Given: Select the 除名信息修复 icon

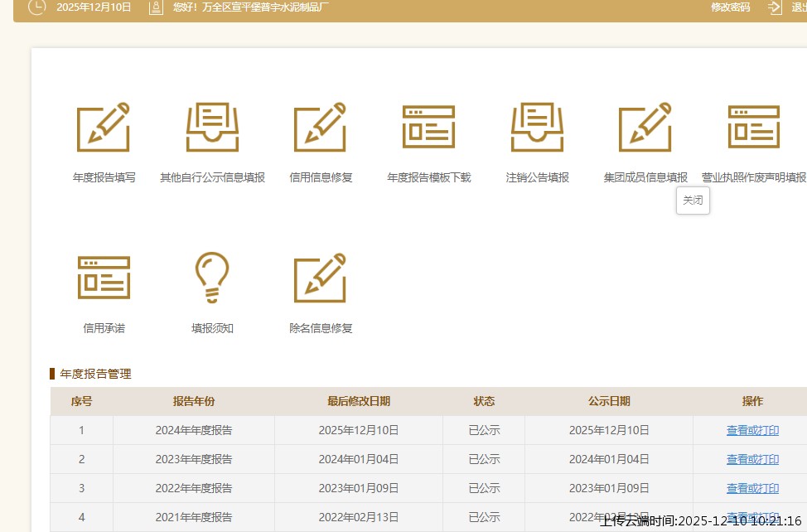Looking at the screenshot, I should click(321, 279).
